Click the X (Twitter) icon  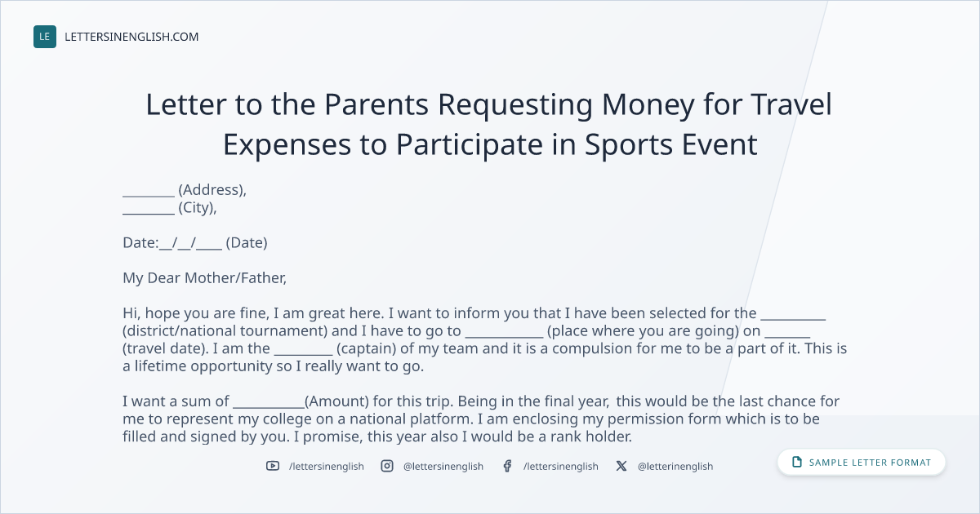[x=621, y=466]
